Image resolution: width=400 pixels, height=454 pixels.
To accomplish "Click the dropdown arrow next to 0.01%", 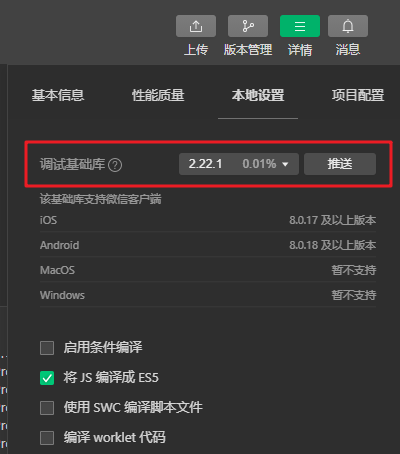I will (x=285, y=164).
